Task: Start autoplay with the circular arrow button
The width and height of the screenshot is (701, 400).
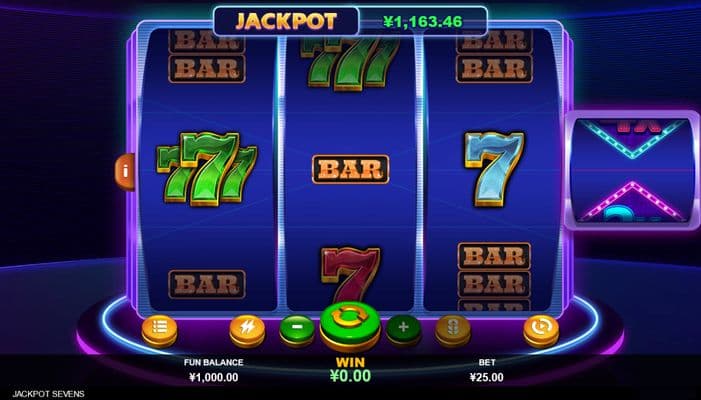Action: tap(541, 331)
